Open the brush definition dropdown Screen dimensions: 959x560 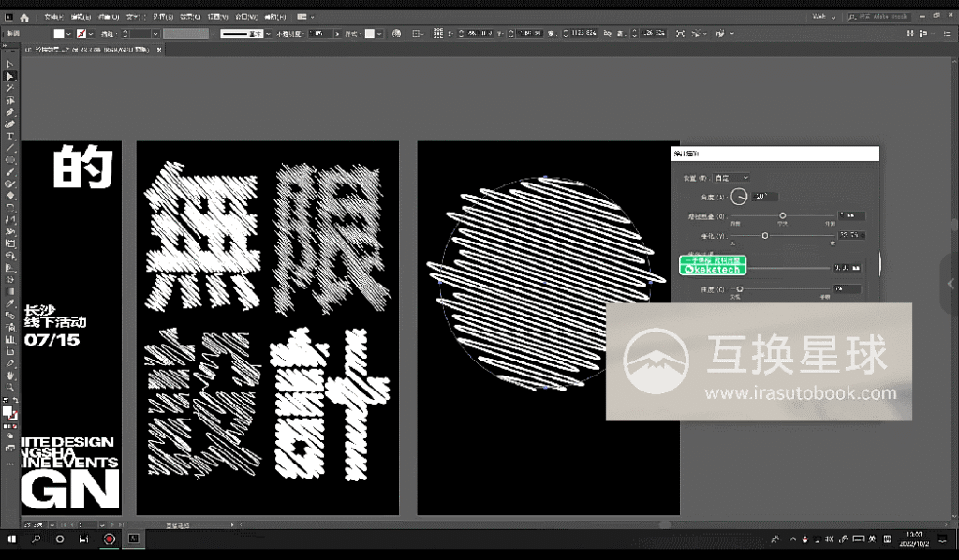click(269, 33)
